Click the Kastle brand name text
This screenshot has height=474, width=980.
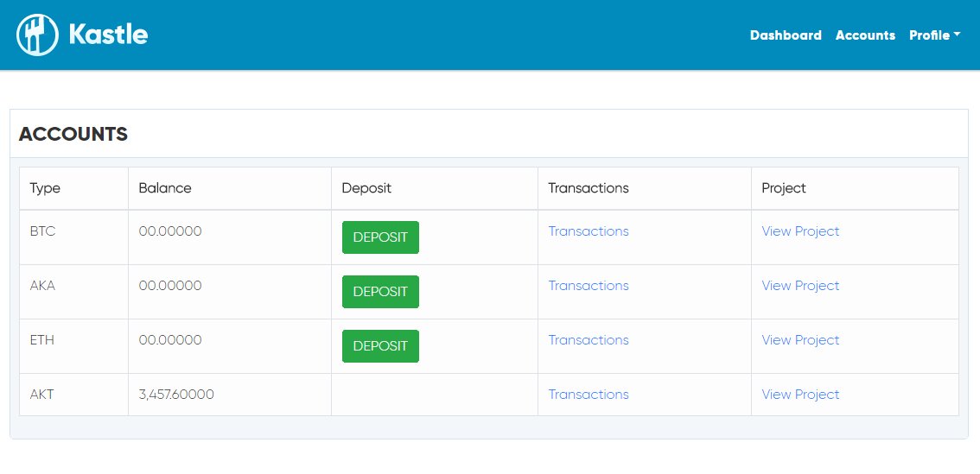pos(108,35)
